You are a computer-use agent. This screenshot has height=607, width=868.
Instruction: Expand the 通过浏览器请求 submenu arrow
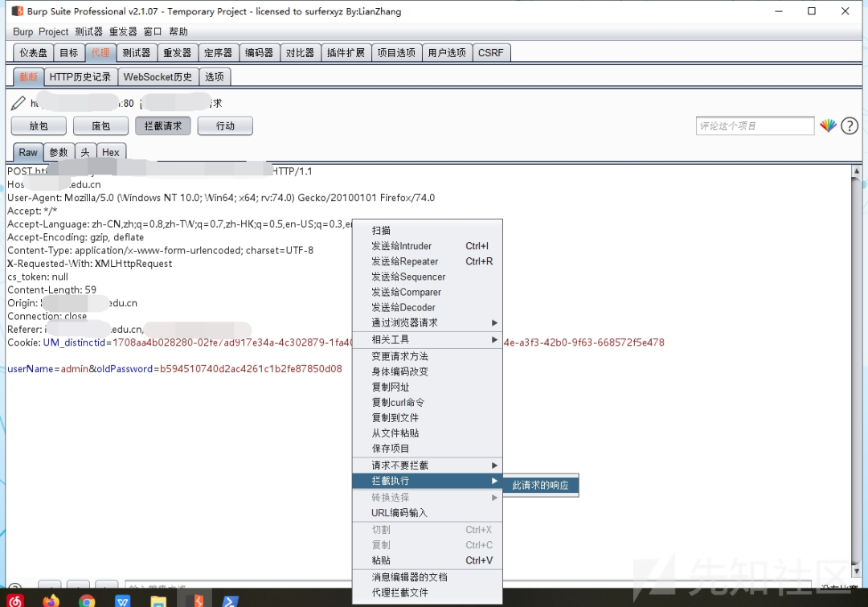(494, 323)
